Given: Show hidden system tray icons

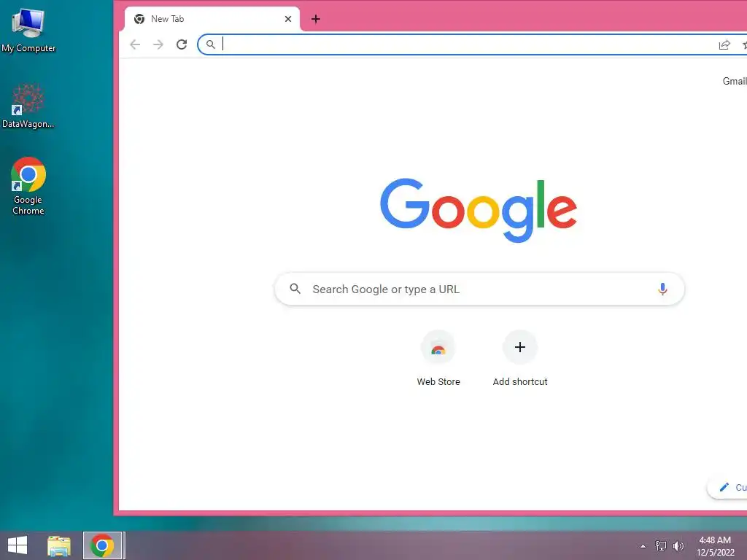Looking at the screenshot, I should pos(643,546).
